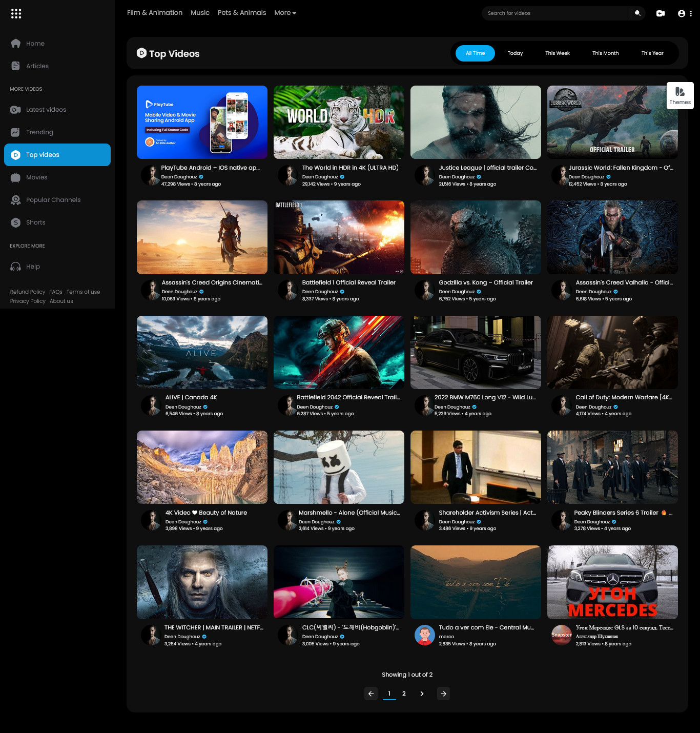Expand the More categories dropdown

point(285,13)
